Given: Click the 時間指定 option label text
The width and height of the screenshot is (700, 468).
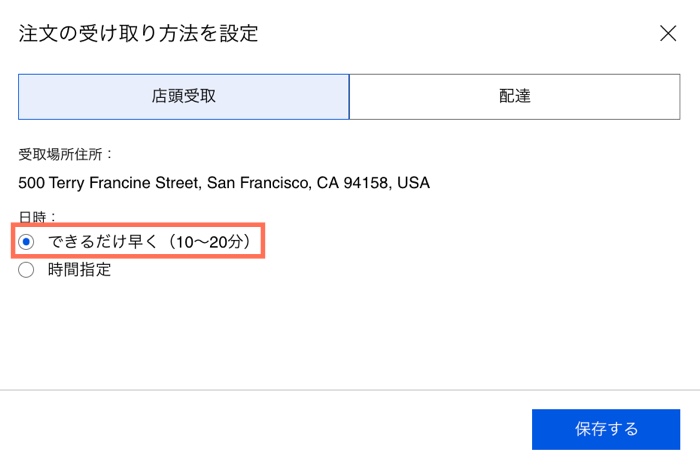Looking at the screenshot, I should pyautogui.click(x=79, y=269).
